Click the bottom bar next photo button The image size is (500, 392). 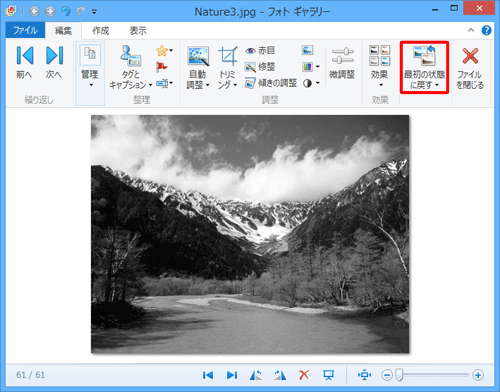click(x=232, y=375)
